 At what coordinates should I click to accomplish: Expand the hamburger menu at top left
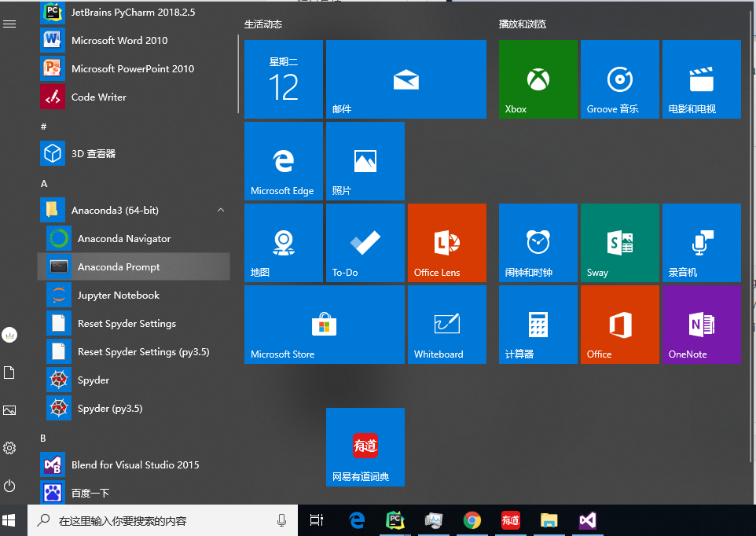[x=10, y=24]
